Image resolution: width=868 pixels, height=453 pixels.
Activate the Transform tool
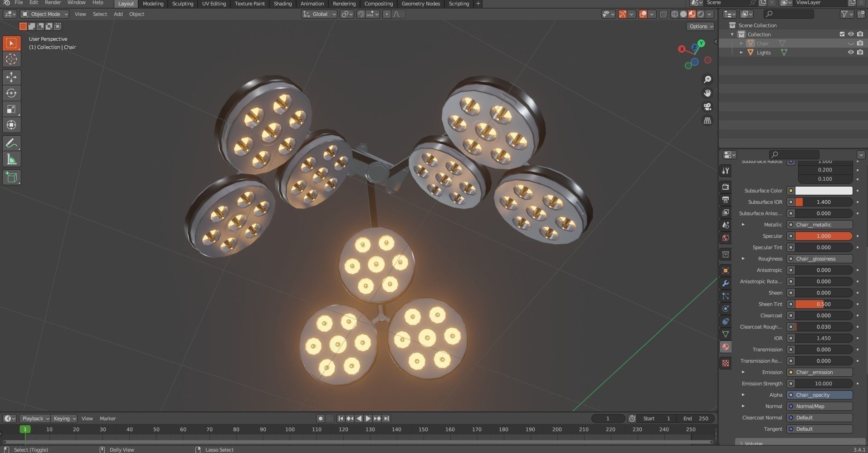coord(11,125)
